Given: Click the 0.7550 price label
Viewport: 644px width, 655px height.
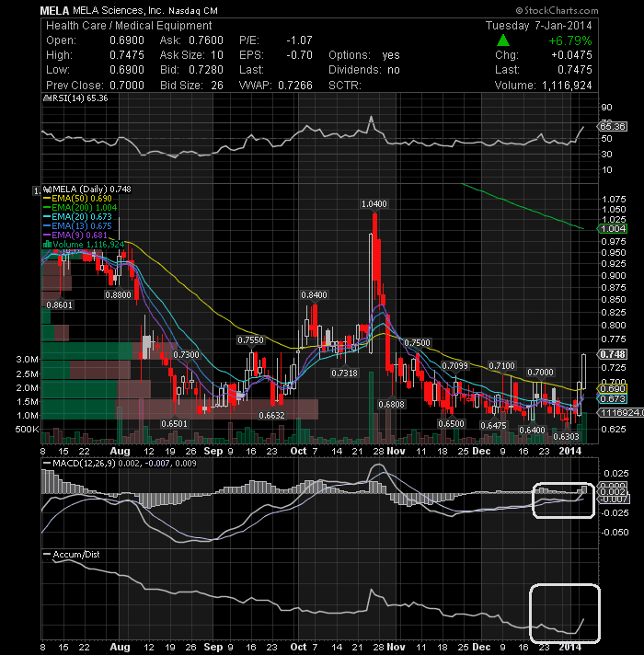Looking at the screenshot, I should click(x=250, y=340).
